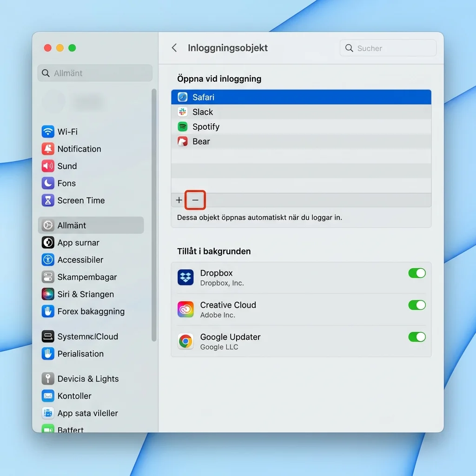Click the plus add login item button

179,200
